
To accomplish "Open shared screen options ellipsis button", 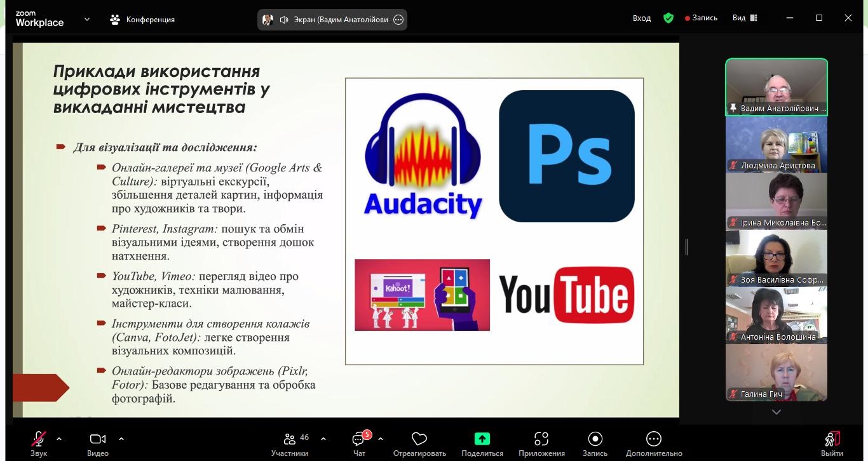I will click(x=398, y=20).
